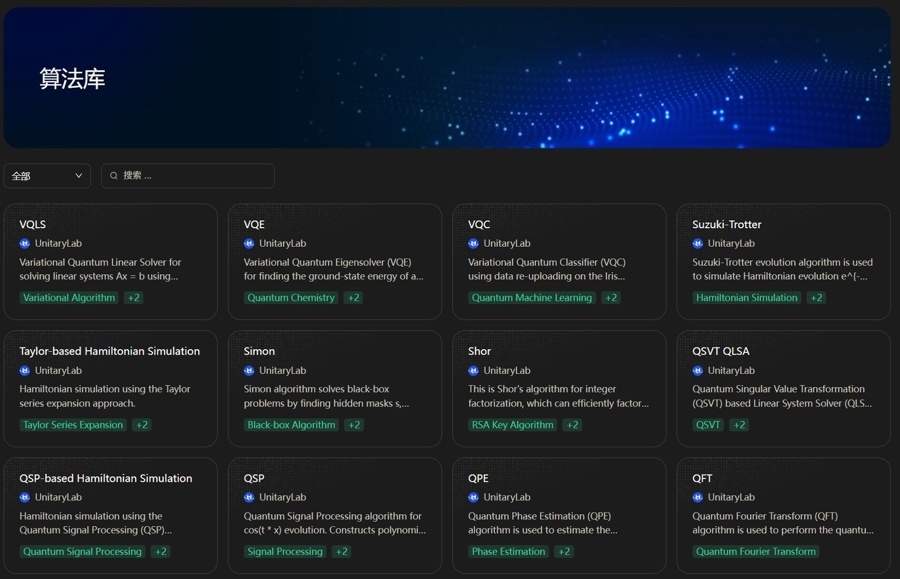The width and height of the screenshot is (900, 579).
Task: Open the 全部 category dropdown
Action: point(47,176)
